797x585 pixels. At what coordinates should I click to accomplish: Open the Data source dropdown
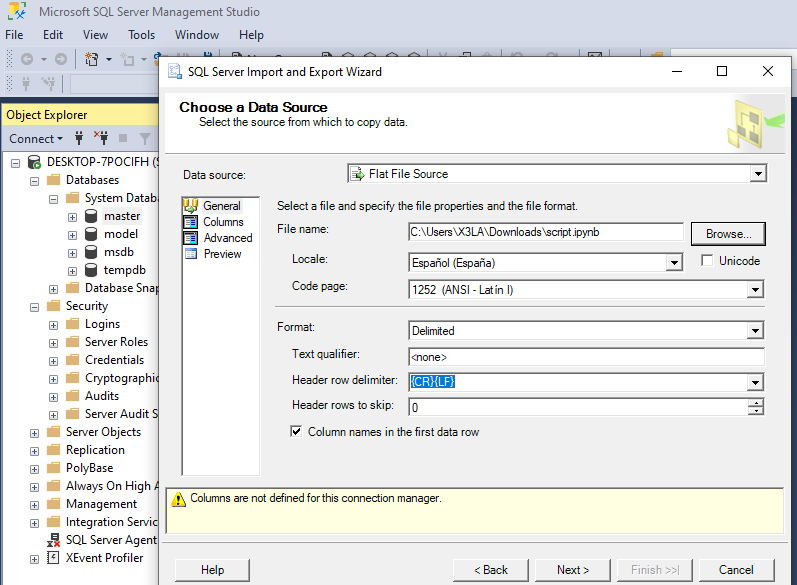pyautogui.click(x=758, y=174)
